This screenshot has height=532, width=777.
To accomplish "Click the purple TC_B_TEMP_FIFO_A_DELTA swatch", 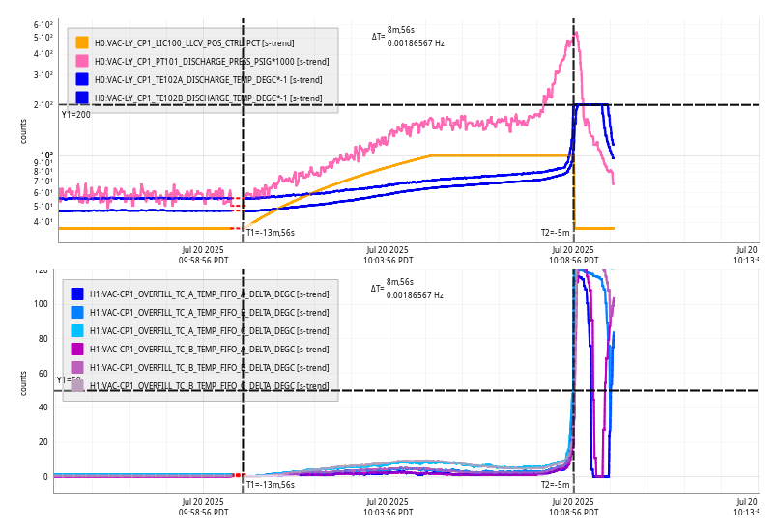I will click(x=77, y=349).
